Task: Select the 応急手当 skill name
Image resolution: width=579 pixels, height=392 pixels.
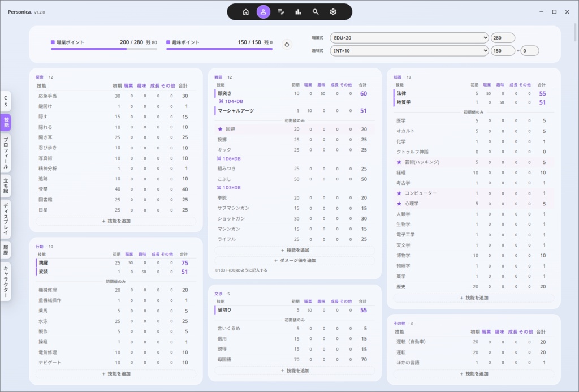Action: [47, 96]
